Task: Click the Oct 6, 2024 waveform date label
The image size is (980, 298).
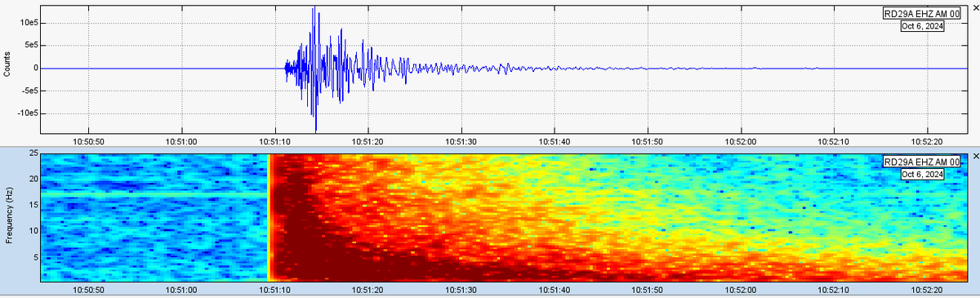Action: (923, 26)
